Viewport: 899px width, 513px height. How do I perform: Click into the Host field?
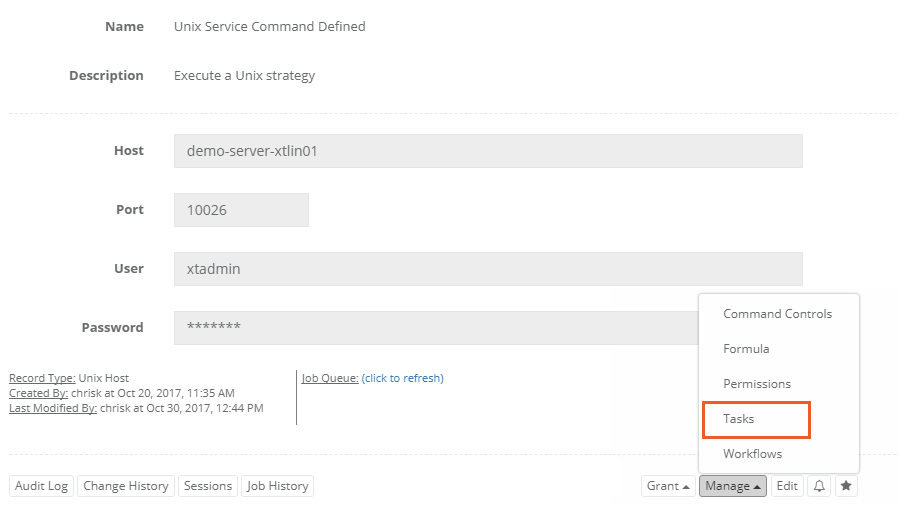pos(487,151)
